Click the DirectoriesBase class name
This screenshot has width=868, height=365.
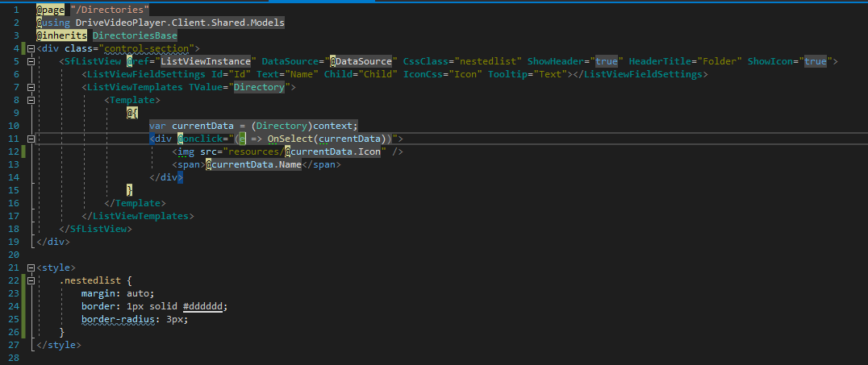pyautogui.click(x=135, y=35)
